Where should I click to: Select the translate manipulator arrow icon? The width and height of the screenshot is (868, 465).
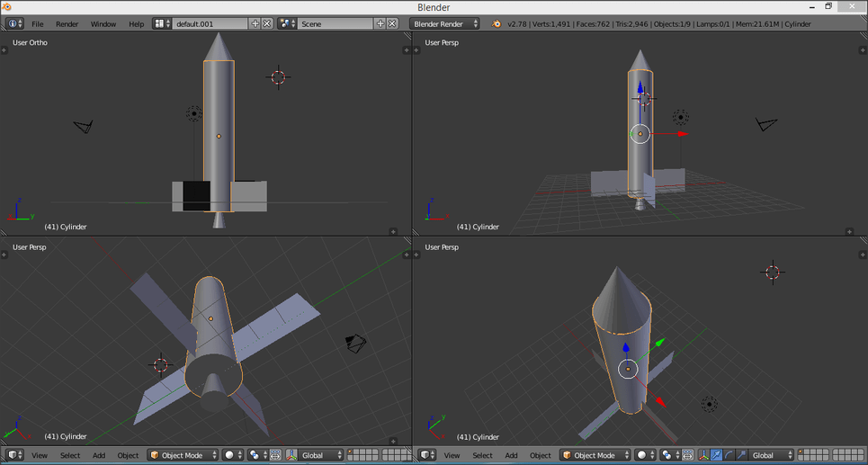point(716,455)
